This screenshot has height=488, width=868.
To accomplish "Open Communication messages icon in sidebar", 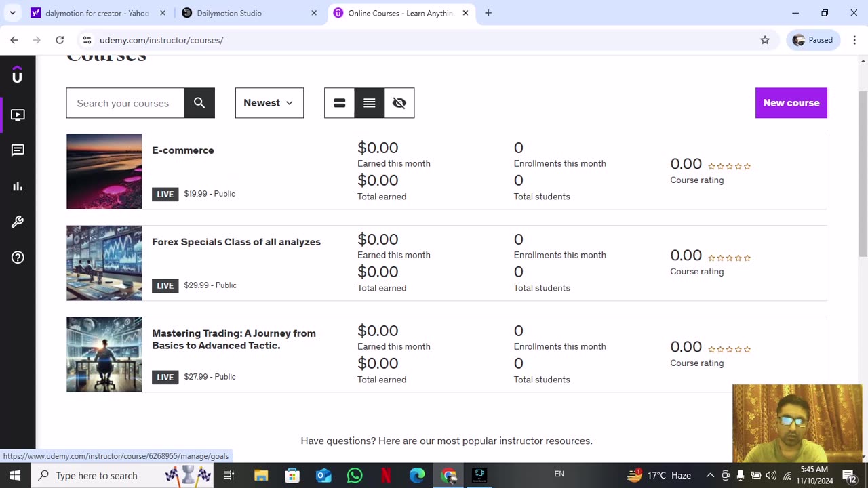I will (x=18, y=150).
